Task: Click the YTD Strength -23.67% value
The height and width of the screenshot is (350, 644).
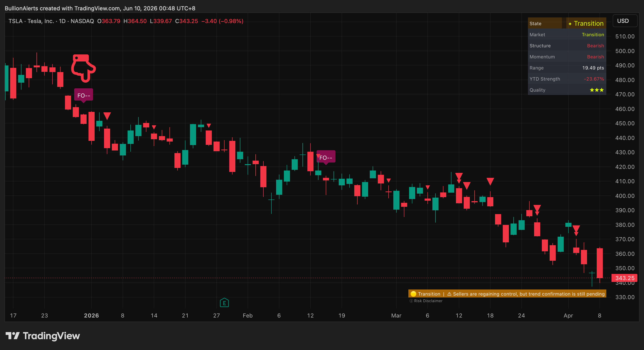Action: [x=594, y=79]
